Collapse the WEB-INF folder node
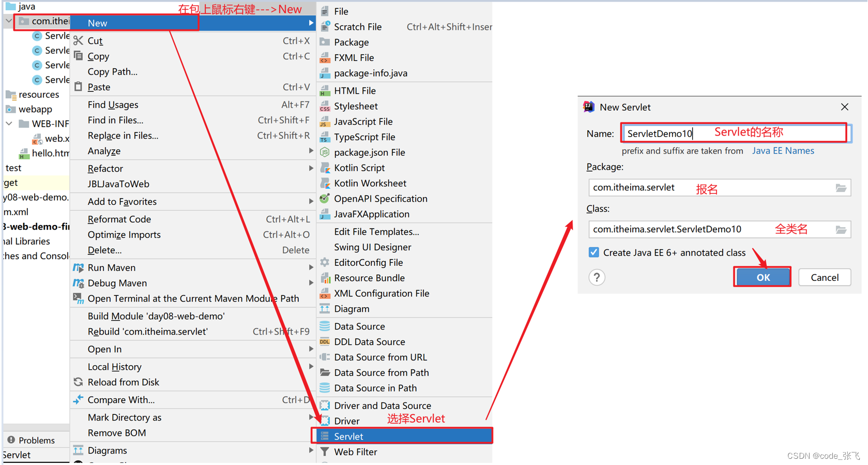This screenshot has height=465, width=868. (x=9, y=124)
